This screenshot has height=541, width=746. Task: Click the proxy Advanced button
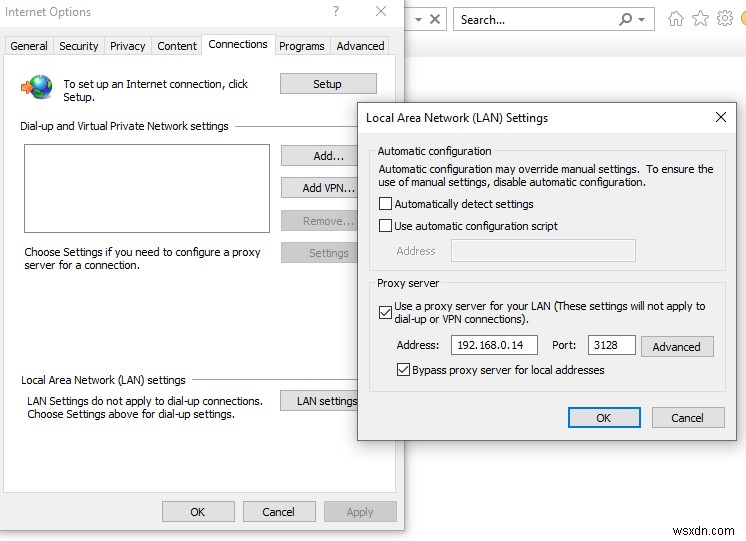click(x=677, y=346)
